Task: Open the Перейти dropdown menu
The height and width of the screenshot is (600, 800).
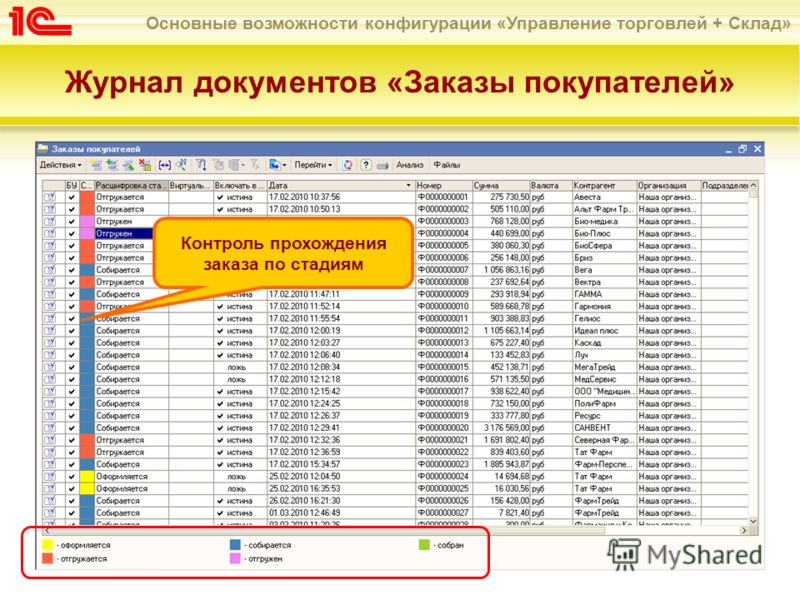Action: pos(313,165)
